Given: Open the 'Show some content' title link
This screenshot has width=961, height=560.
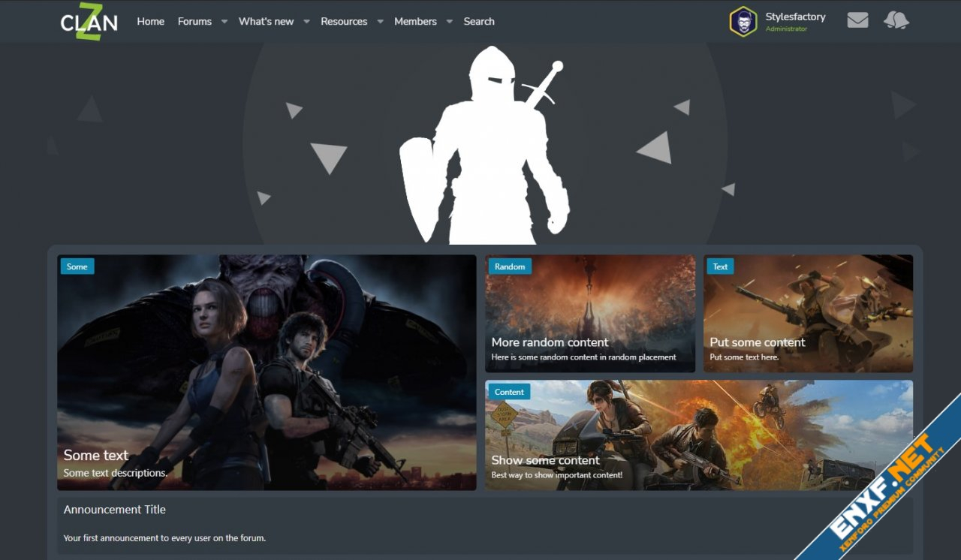Looking at the screenshot, I should pos(545,460).
